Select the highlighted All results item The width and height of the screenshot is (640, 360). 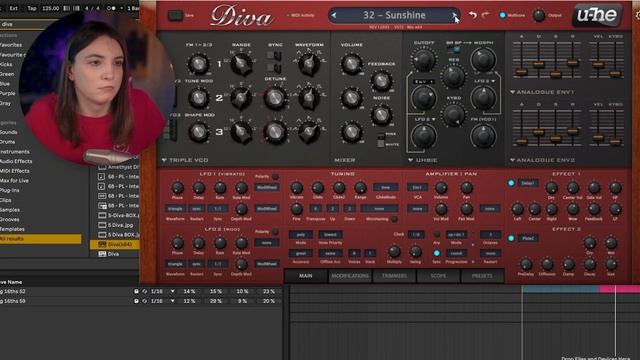pyautogui.click(x=40, y=238)
